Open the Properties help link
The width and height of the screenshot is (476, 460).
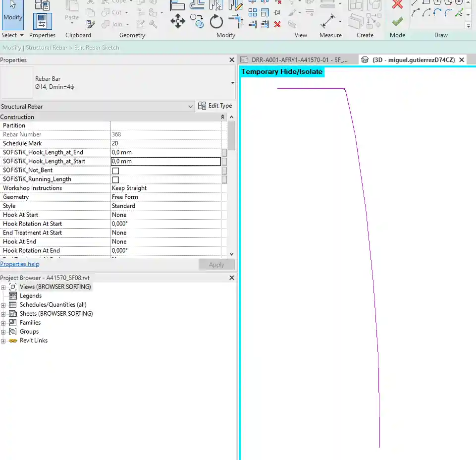coord(20,264)
